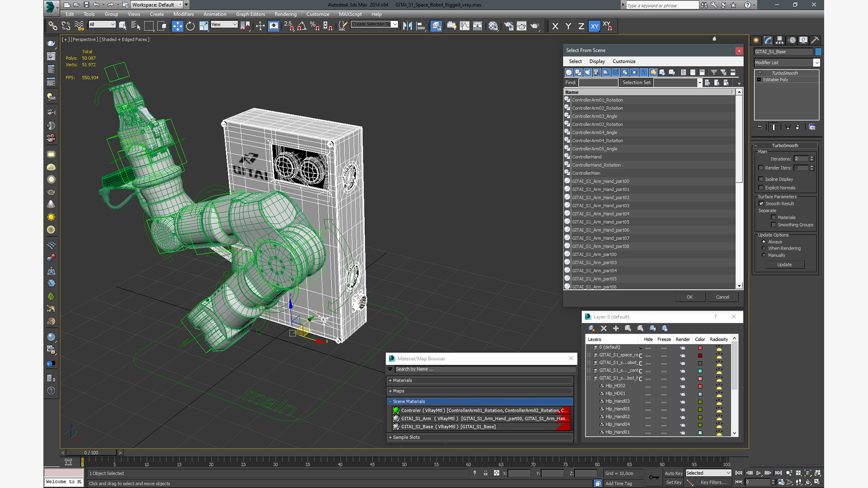
Task: Toggle the Angle Snap icon
Action: click(302, 26)
